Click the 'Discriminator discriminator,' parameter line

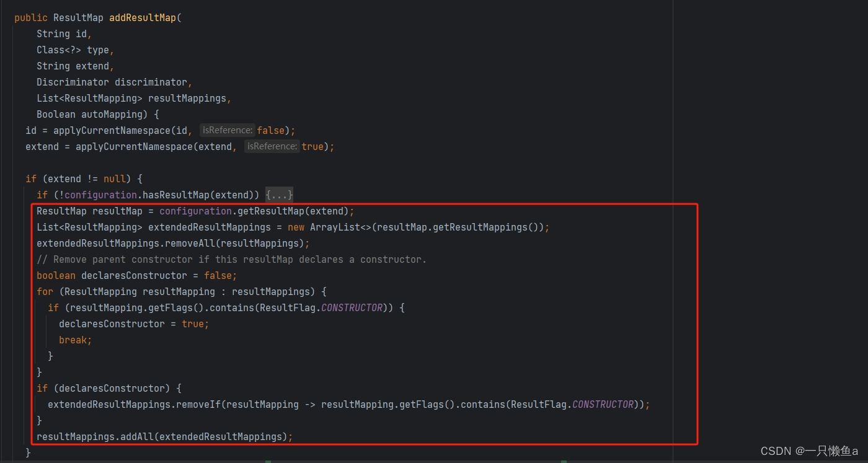115,82
